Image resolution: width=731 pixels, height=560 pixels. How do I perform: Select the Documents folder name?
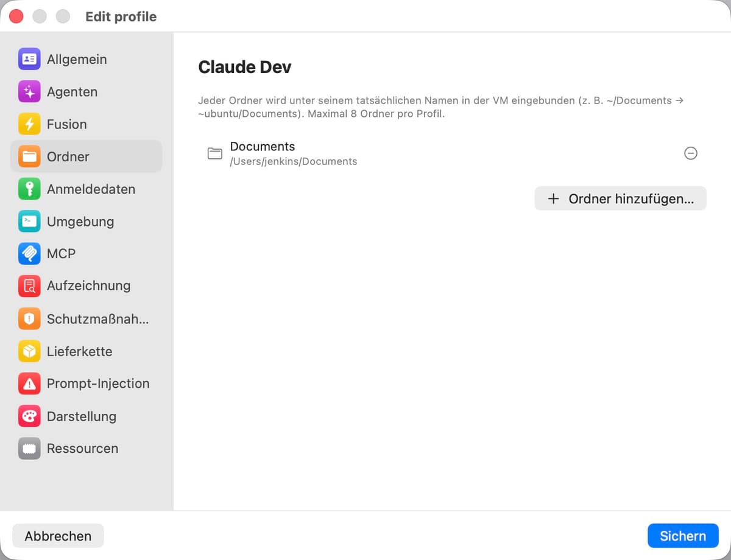tap(263, 147)
